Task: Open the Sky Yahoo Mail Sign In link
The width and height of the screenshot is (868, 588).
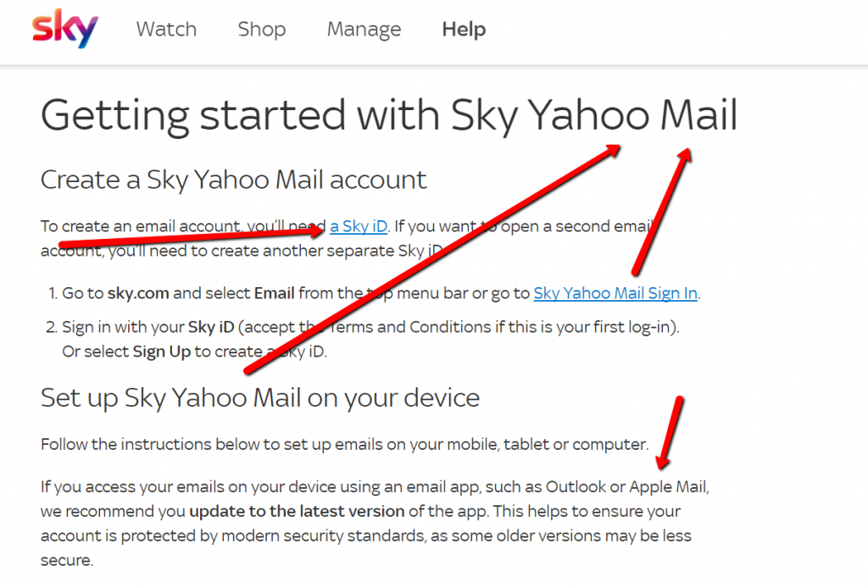Action: (615, 292)
